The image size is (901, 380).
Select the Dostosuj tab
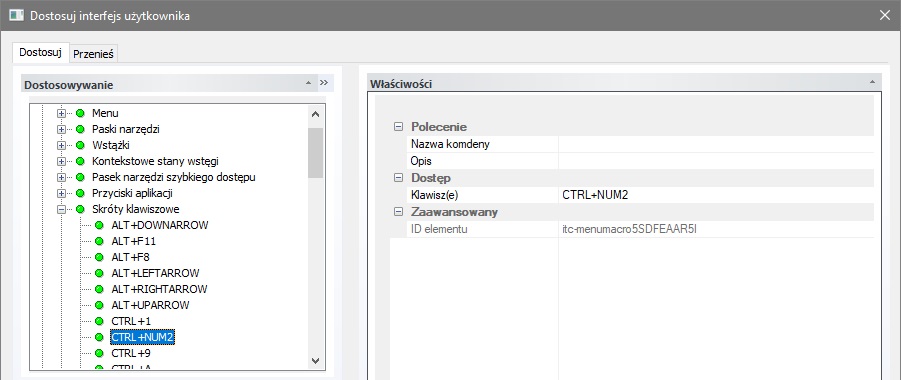pyautogui.click(x=40, y=52)
